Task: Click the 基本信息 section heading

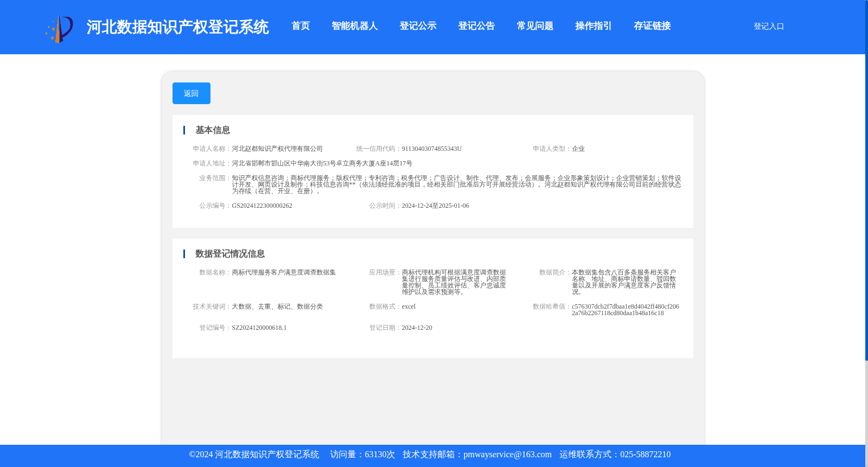Action: [213, 130]
